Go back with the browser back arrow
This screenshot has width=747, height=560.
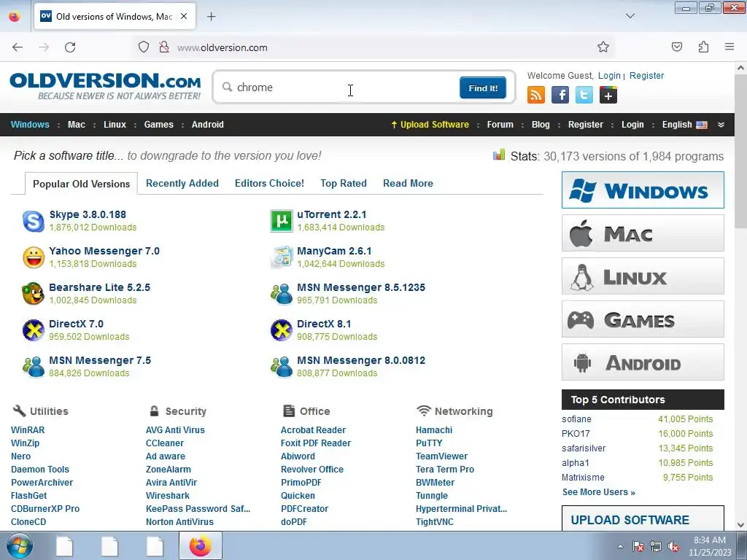click(x=18, y=47)
